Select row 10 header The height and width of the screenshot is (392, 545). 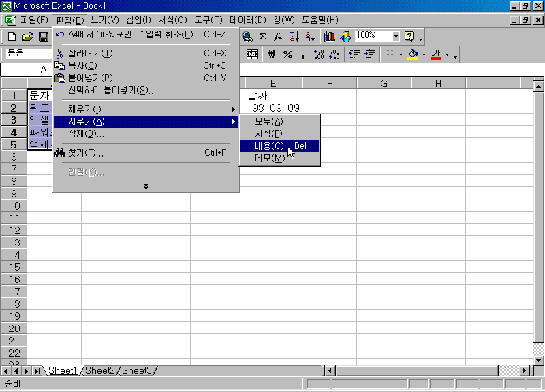tap(14, 206)
